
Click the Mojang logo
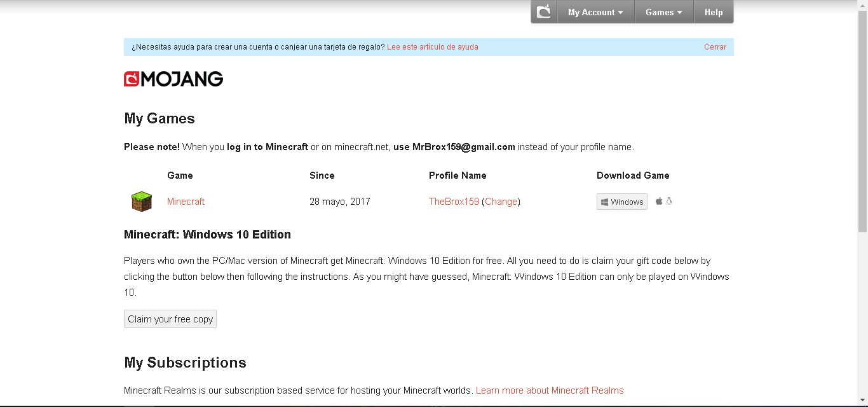173,79
